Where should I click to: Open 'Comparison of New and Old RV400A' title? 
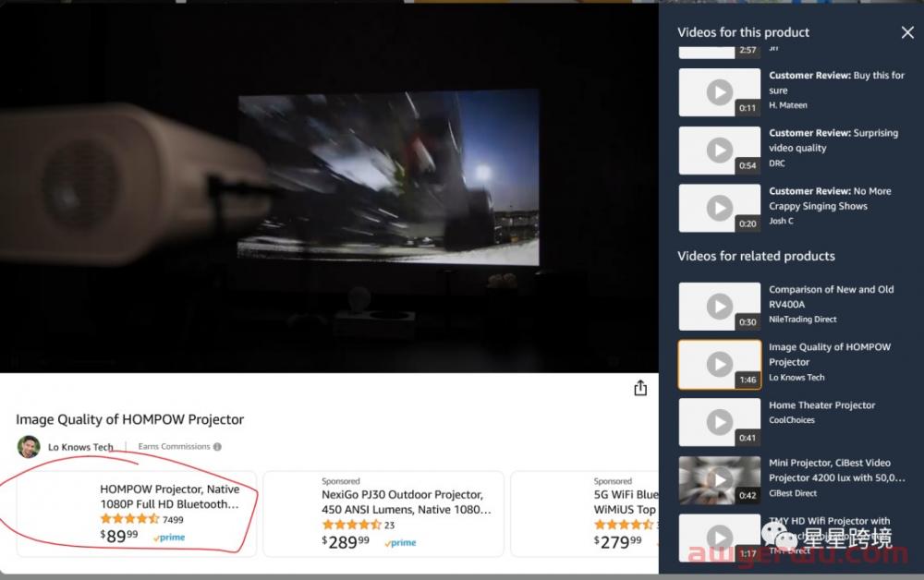point(831,296)
